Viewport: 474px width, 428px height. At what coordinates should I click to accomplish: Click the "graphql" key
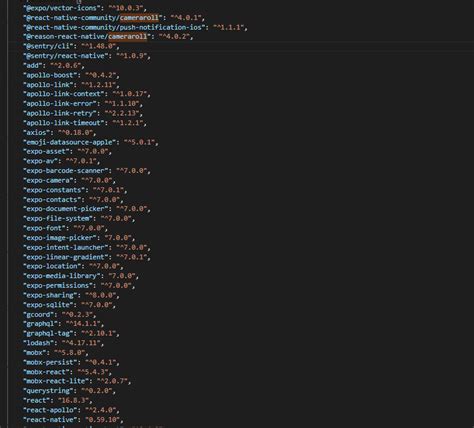coord(40,324)
